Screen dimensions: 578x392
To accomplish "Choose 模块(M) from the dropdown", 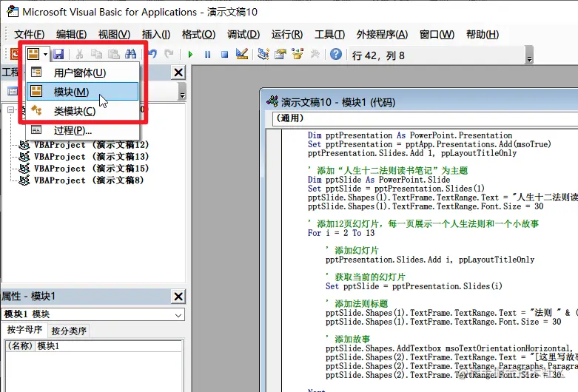I will click(83, 92).
